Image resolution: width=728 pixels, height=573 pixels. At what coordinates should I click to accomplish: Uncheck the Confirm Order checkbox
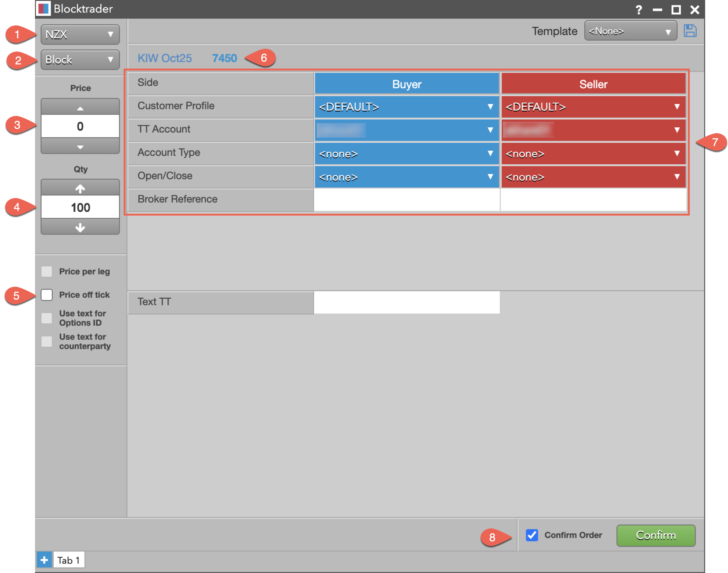[x=532, y=535]
